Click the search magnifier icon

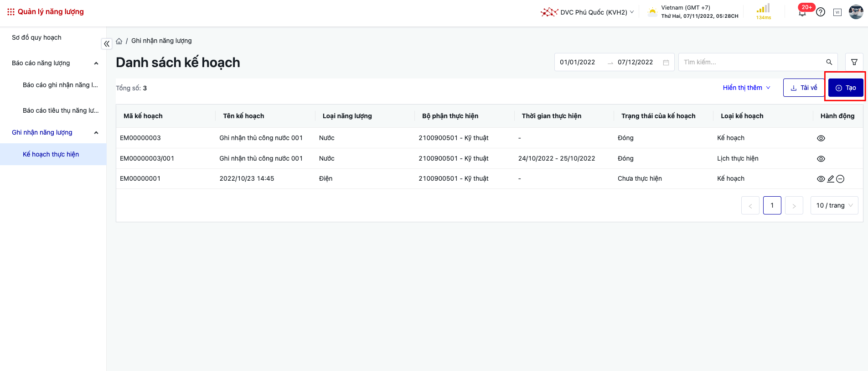pyautogui.click(x=829, y=62)
